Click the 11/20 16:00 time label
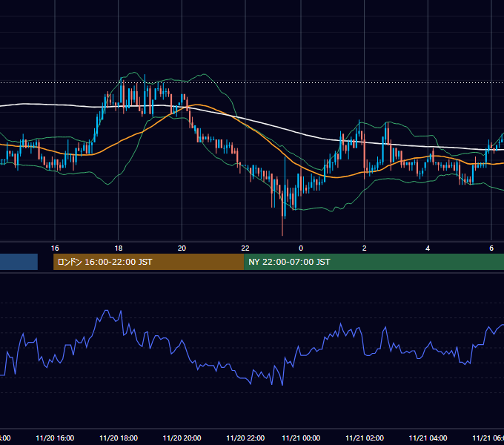 55,438
